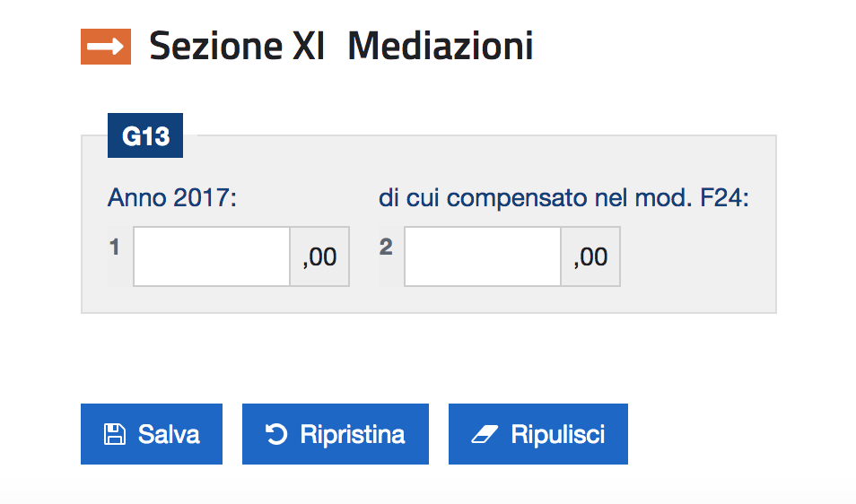Click the field number 2 marker
The width and height of the screenshot is (856, 504).
(386, 248)
